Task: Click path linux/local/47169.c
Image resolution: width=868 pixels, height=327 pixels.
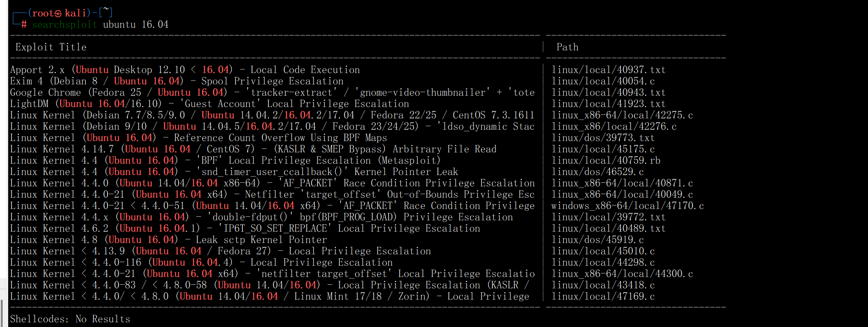Action: (603, 297)
